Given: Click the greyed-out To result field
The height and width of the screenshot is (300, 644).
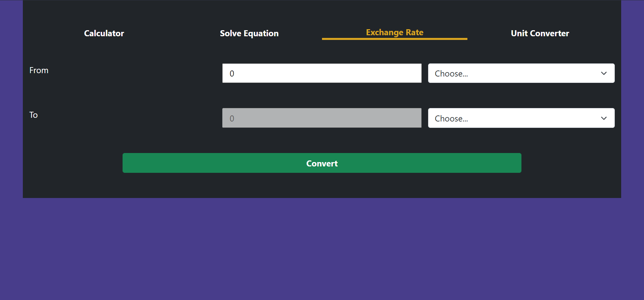Looking at the screenshot, I should 322,118.
